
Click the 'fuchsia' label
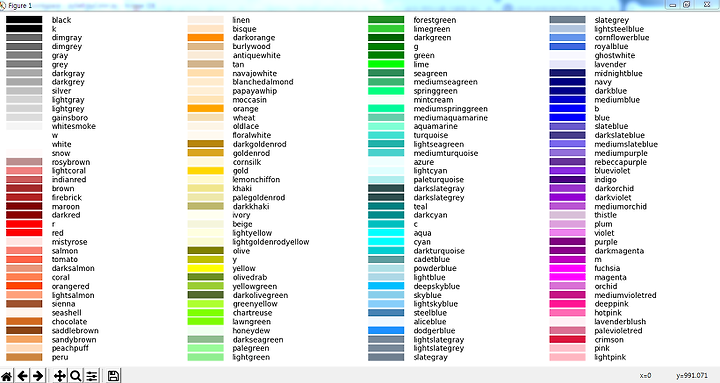(x=607, y=268)
